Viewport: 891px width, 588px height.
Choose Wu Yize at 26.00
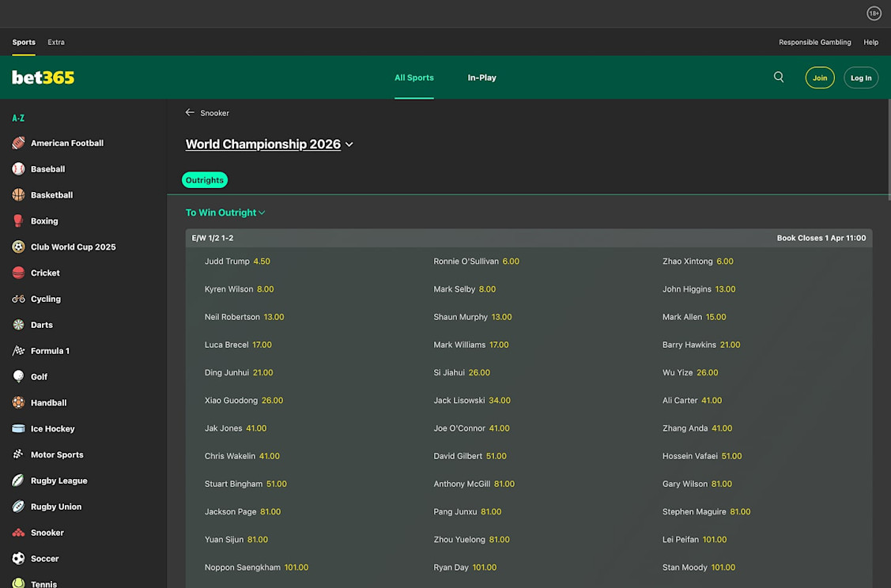click(690, 373)
